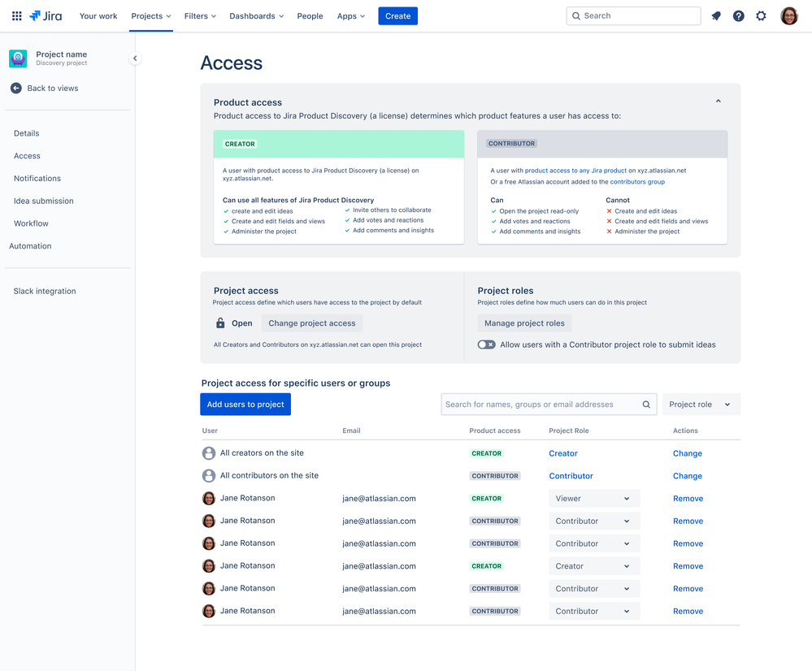The height and width of the screenshot is (671, 812).
Task: Click the Back to views label
Action: tap(53, 89)
